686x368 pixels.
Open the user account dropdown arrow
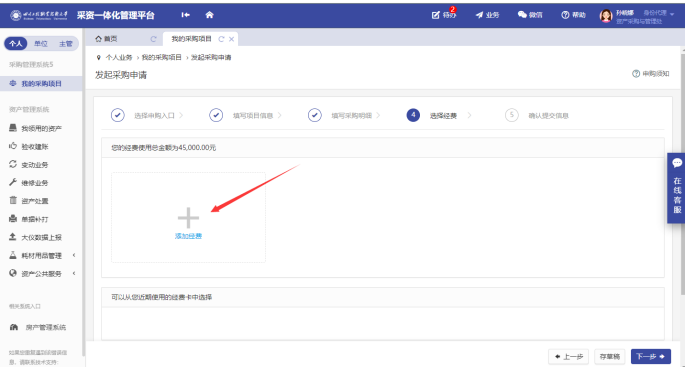[x=672, y=14]
